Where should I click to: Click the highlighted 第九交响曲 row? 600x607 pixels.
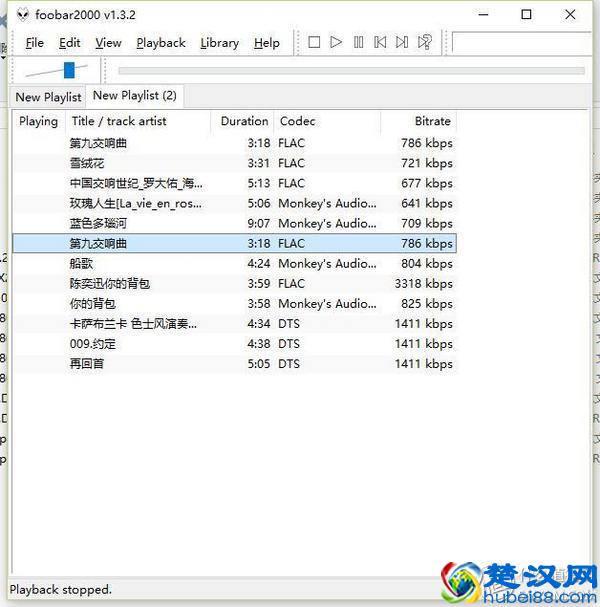pyautogui.click(x=235, y=243)
